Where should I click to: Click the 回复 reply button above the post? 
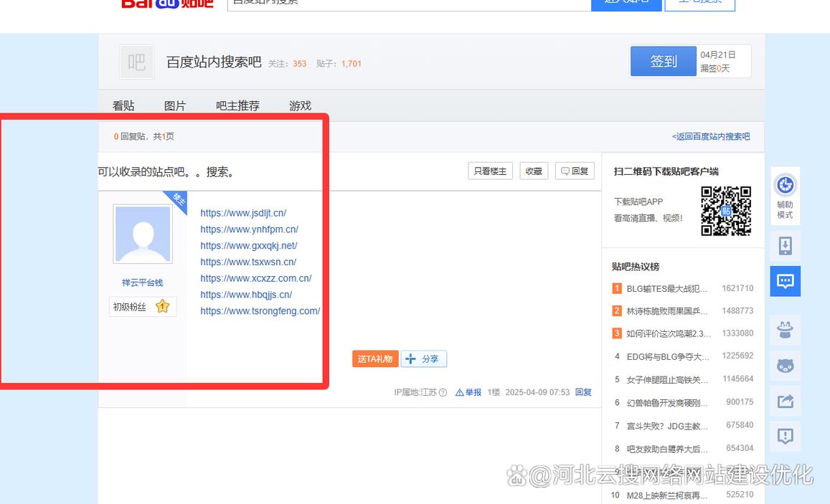click(574, 171)
